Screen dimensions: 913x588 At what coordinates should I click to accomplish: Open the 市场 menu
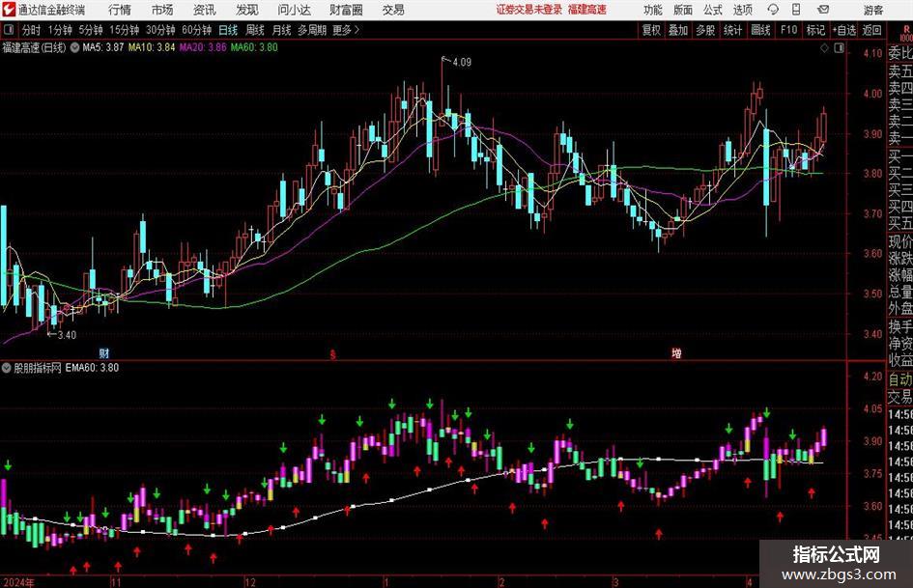[162, 10]
